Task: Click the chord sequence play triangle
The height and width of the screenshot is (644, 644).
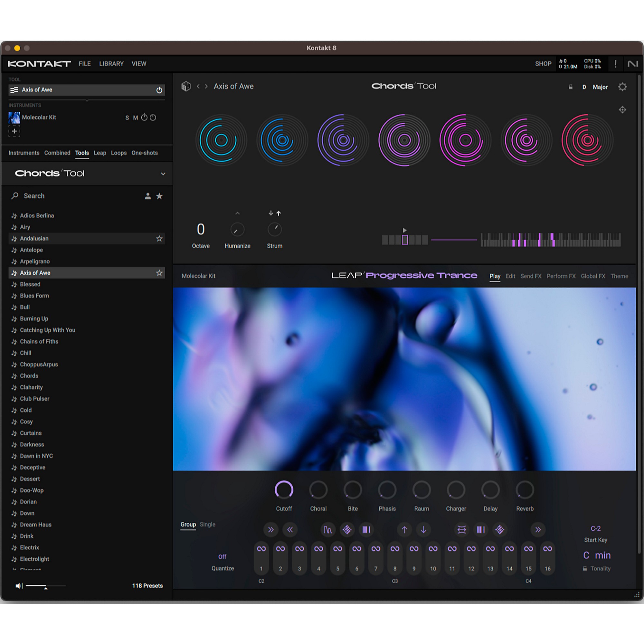Action: pyautogui.click(x=404, y=230)
